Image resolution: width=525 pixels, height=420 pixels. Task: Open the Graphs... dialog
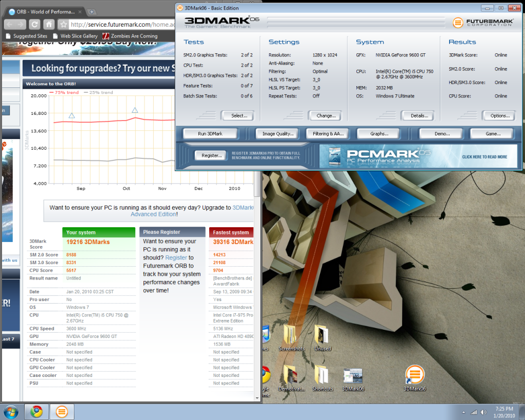379,134
